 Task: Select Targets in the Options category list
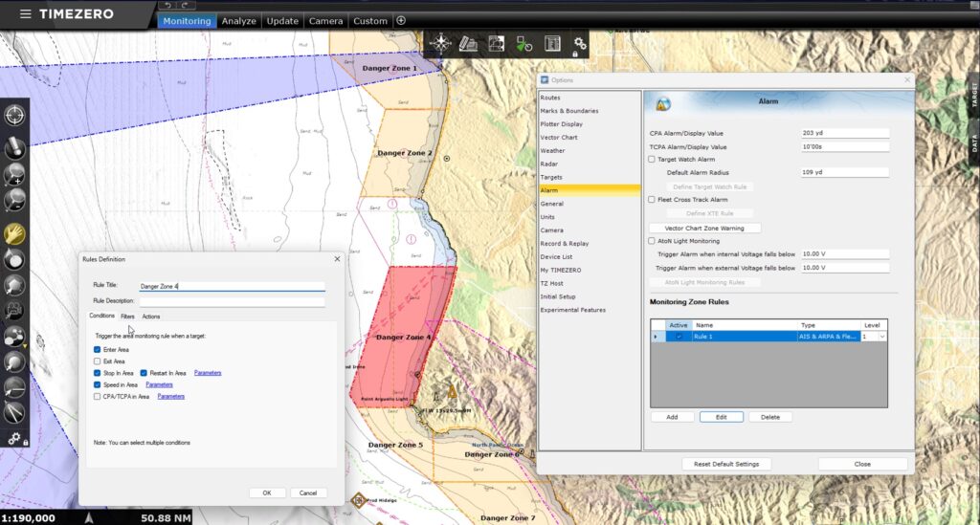click(x=550, y=177)
